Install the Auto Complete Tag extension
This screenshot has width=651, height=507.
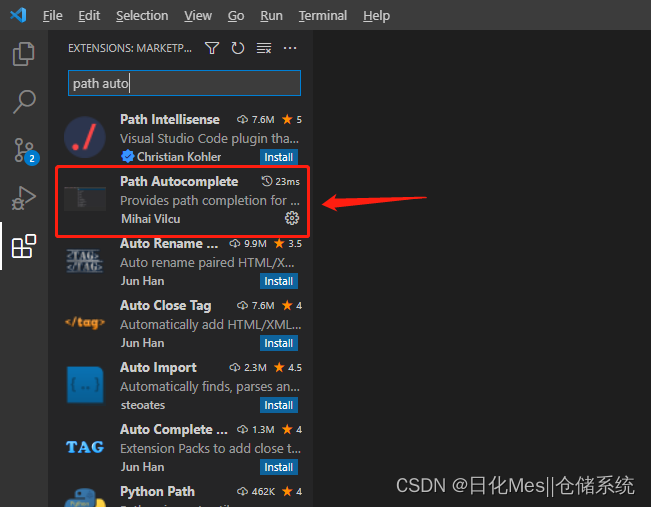tap(279, 467)
